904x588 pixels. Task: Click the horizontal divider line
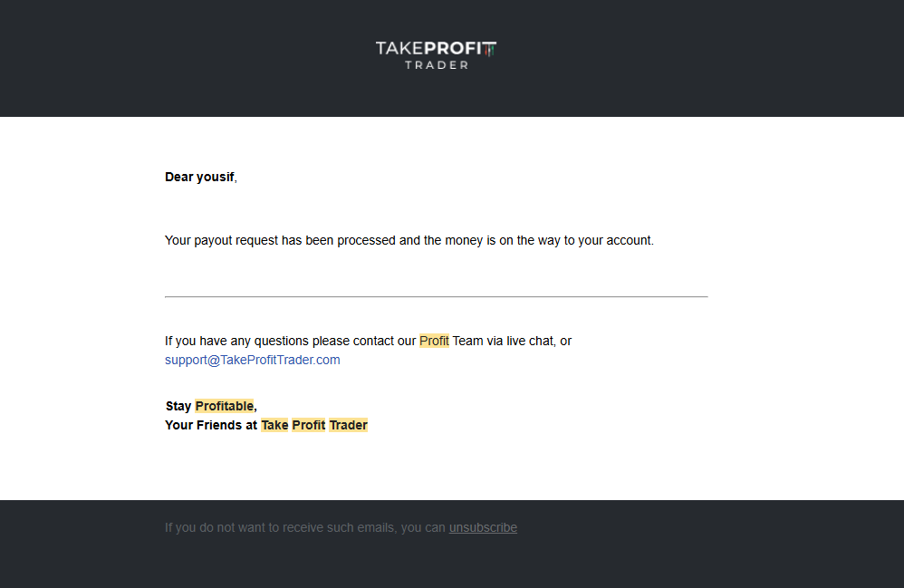pos(436,296)
